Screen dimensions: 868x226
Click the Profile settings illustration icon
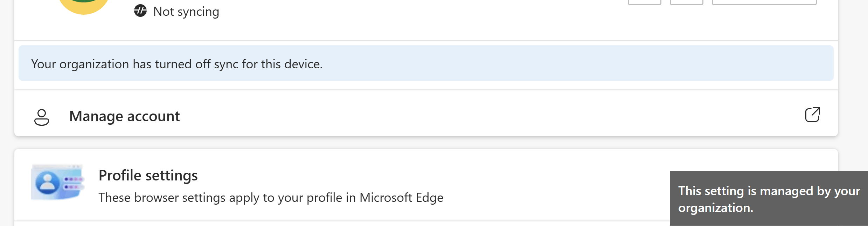pos(57,182)
